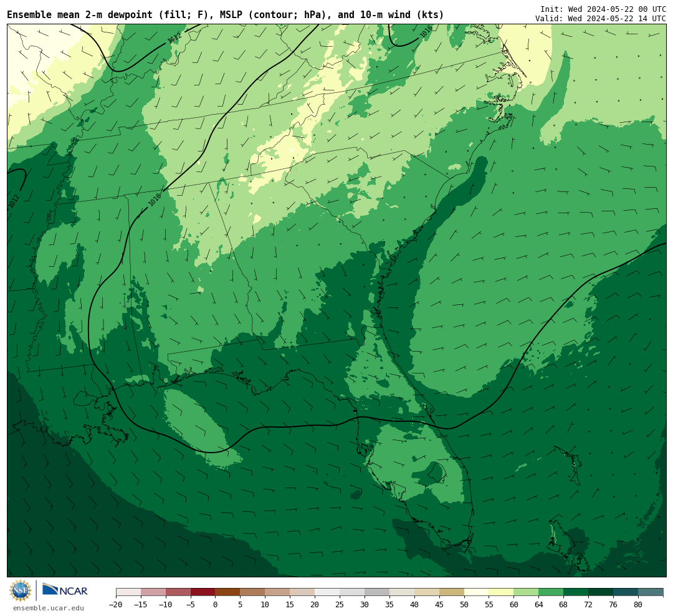This screenshot has width=673, height=616.
Task: Click the colorbar tick label 50
Action: pos(464,605)
